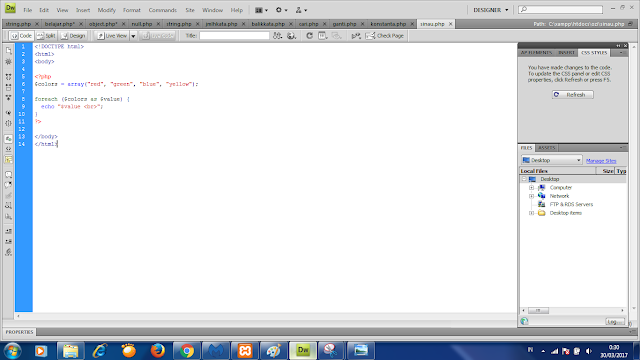This screenshot has height=360, width=640.
Task: Switch to the belajar.php document tab
Action: [x=60, y=24]
